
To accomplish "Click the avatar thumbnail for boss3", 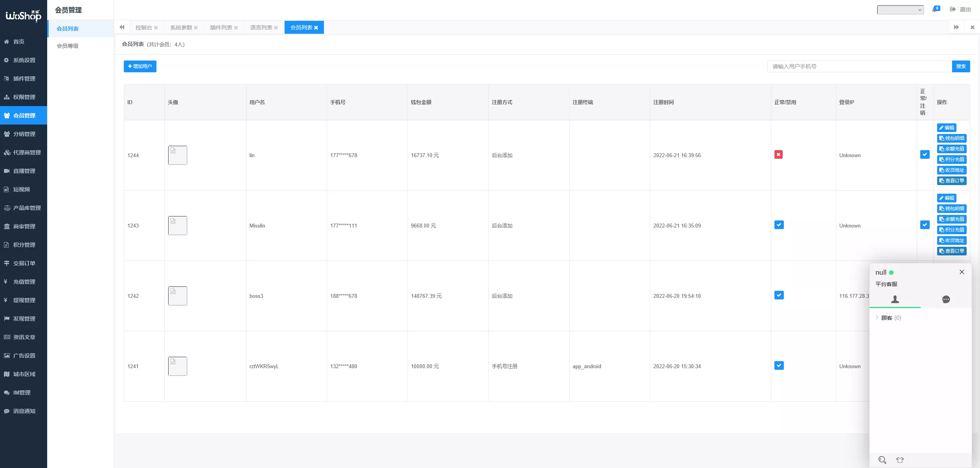I will pyautogui.click(x=178, y=296).
